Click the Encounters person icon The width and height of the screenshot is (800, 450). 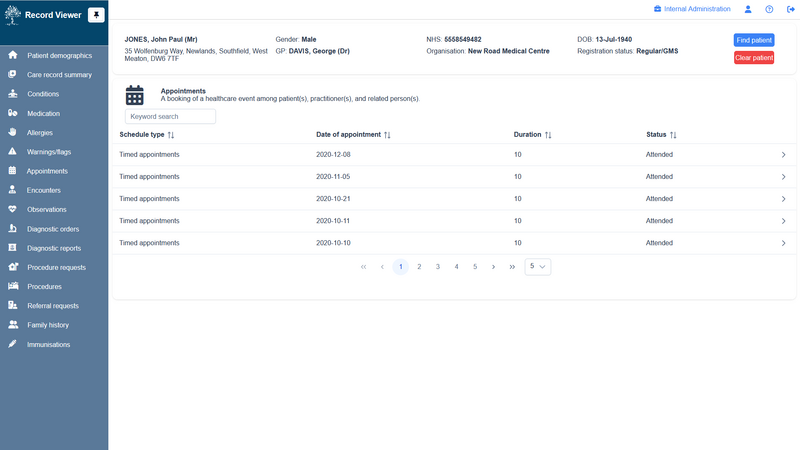[x=12, y=190]
